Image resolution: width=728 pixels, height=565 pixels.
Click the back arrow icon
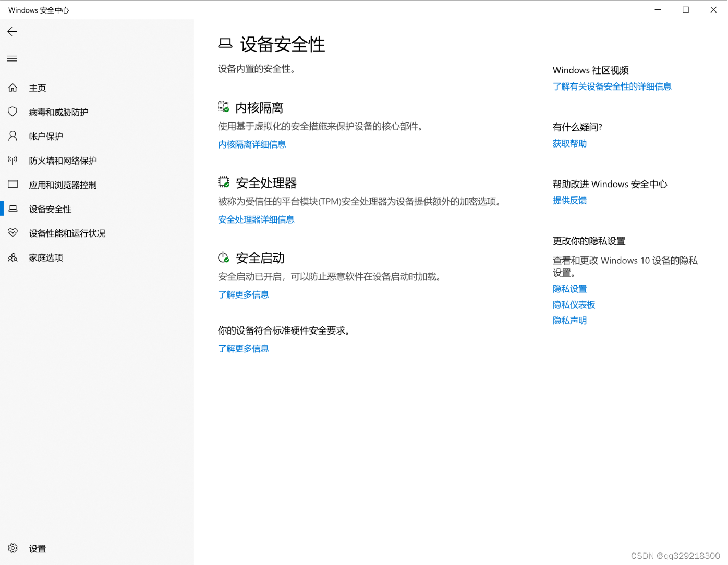[x=13, y=31]
